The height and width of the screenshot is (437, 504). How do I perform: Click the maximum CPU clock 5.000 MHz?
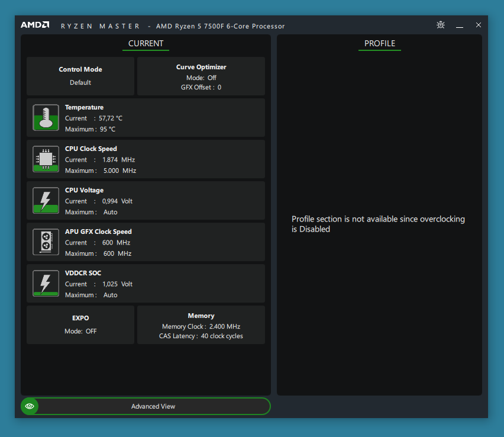pos(119,171)
